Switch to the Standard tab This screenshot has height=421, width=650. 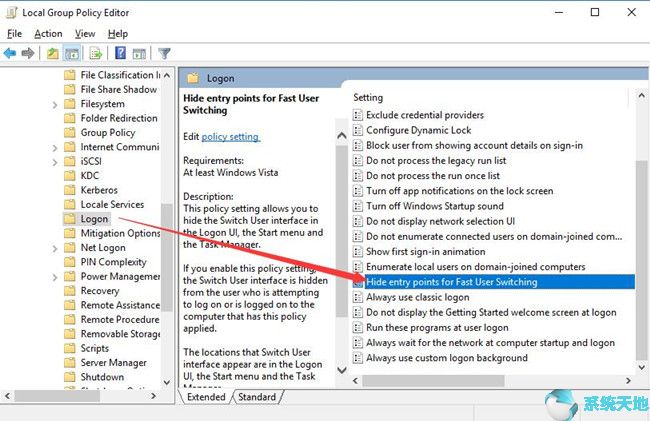(x=256, y=397)
